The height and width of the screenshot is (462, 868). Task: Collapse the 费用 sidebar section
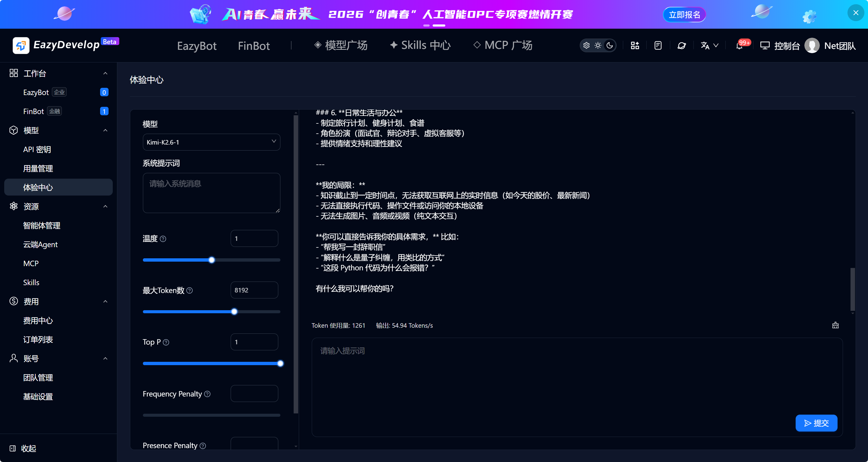(105, 301)
